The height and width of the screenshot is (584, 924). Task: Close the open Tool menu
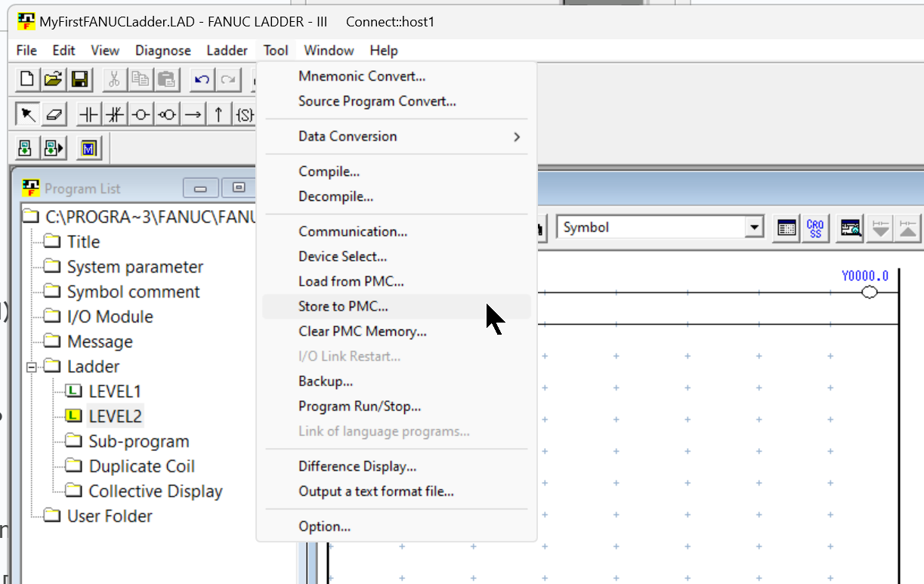[x=276, y=51]
